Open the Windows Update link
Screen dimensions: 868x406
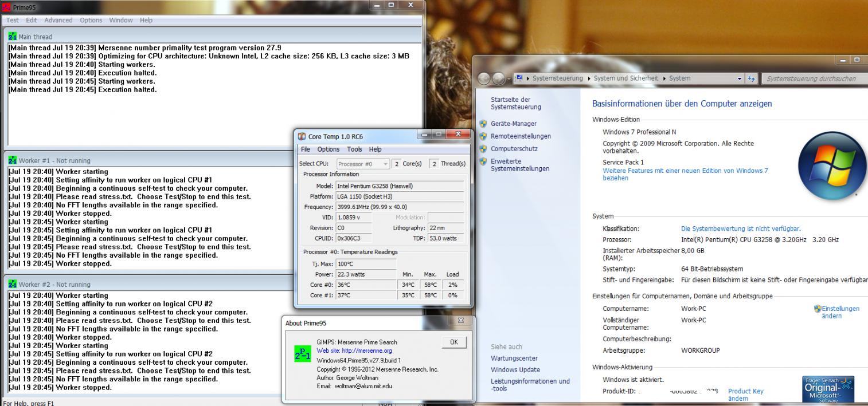(x=515, y=370)
